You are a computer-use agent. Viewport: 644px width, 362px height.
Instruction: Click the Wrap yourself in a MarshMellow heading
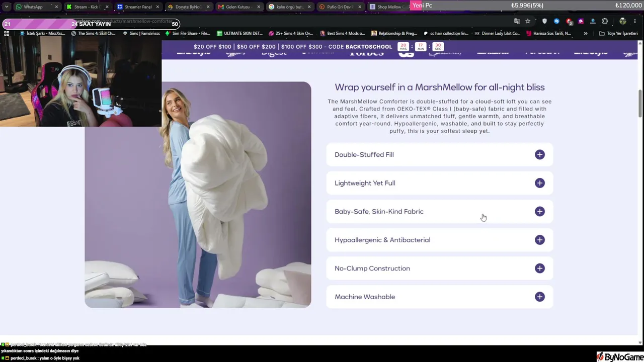pyautogui.click(x=440, y=87)
